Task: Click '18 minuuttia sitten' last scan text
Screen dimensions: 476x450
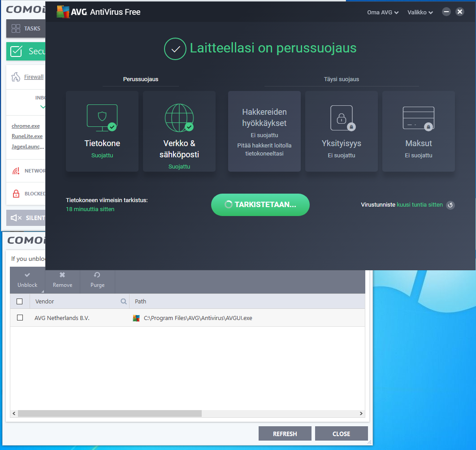Action: click(x=90, y=209)
